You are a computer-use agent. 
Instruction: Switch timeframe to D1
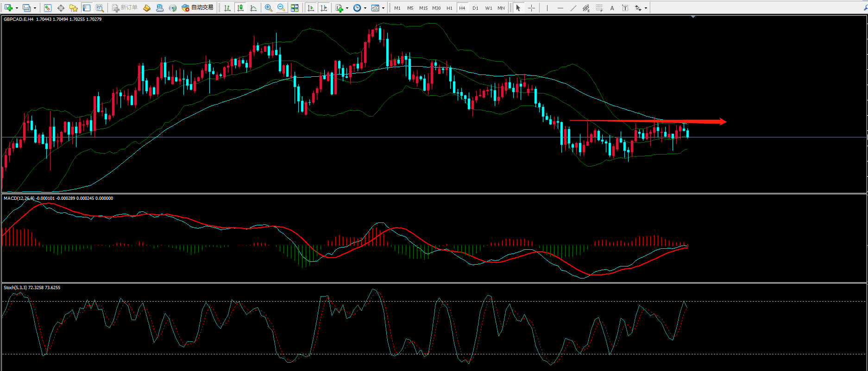[475, 8]
